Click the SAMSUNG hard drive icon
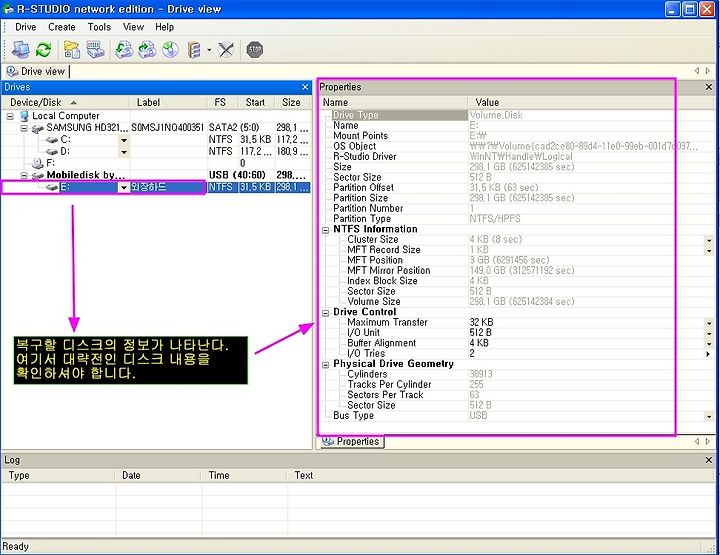The image size is (720, 555). [x=38, y=129]
